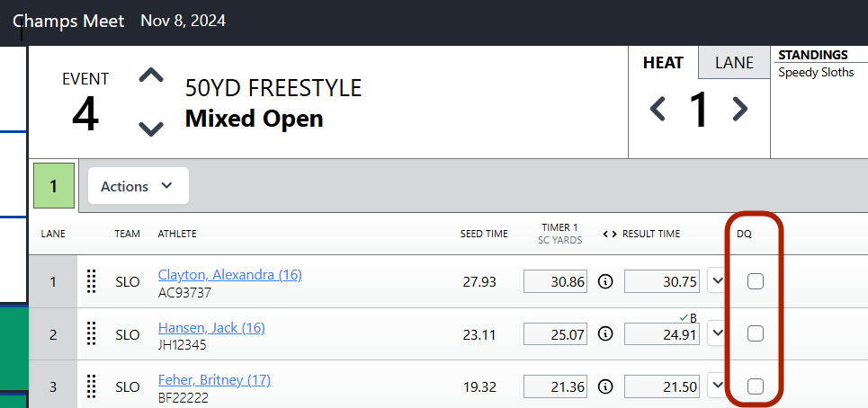
Task: Open Feher, Britney (17) athlete link
Action: (214, 380)
